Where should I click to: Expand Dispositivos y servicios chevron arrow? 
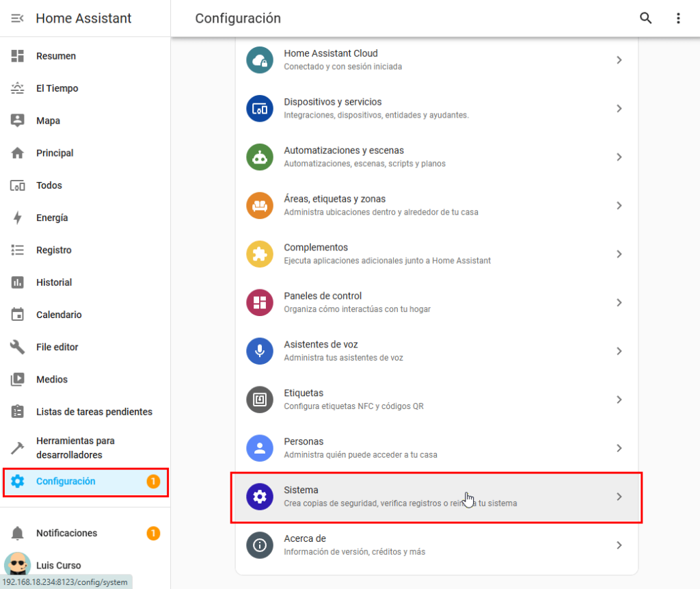pyautogui.click(x=619, y=109)
